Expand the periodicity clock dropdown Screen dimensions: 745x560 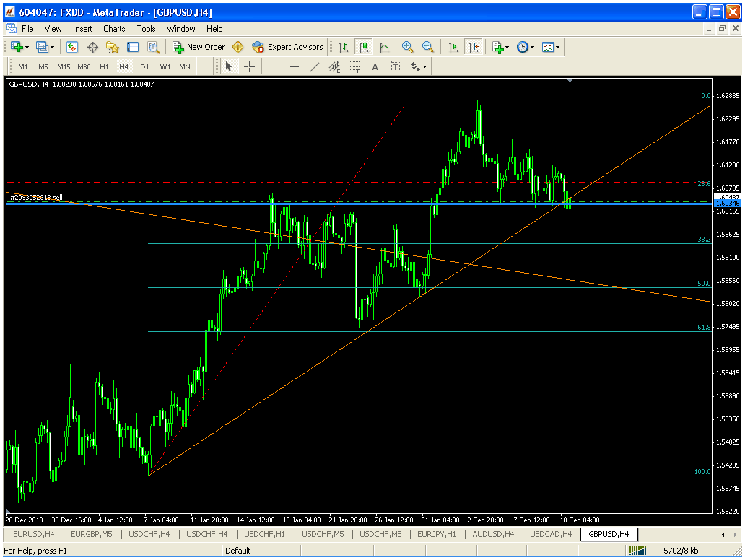[x=525, y=47]
